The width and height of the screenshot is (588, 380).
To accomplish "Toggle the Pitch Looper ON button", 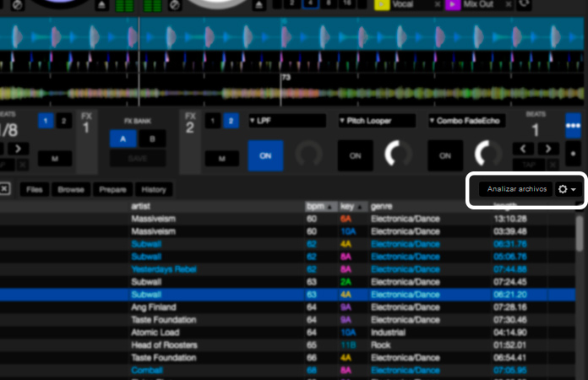I will point(355,155).
